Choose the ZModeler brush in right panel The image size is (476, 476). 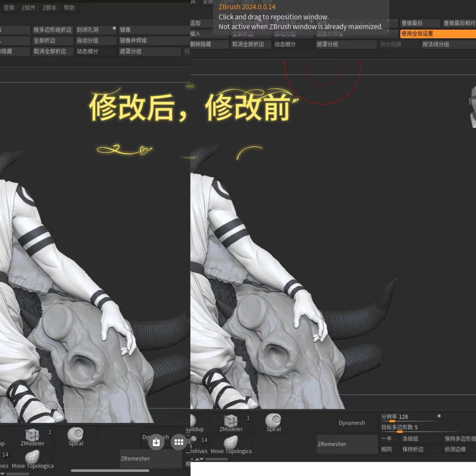tap(231, 423)
